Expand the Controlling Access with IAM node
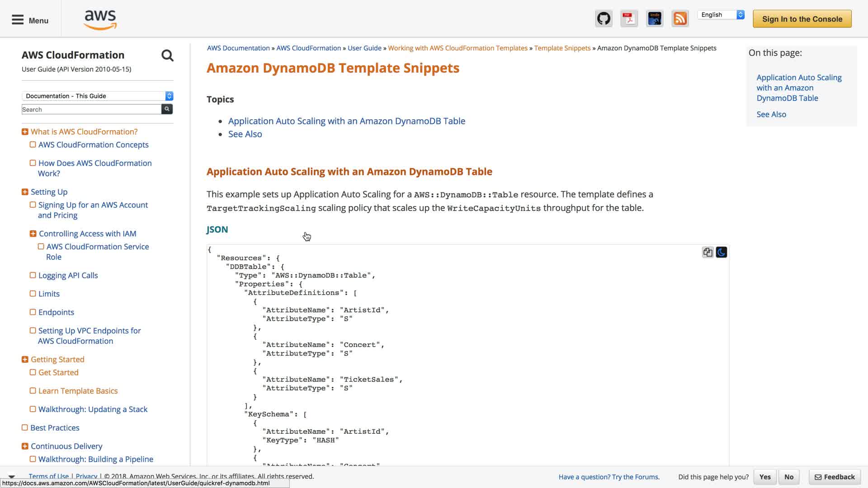 pos(33,234)
